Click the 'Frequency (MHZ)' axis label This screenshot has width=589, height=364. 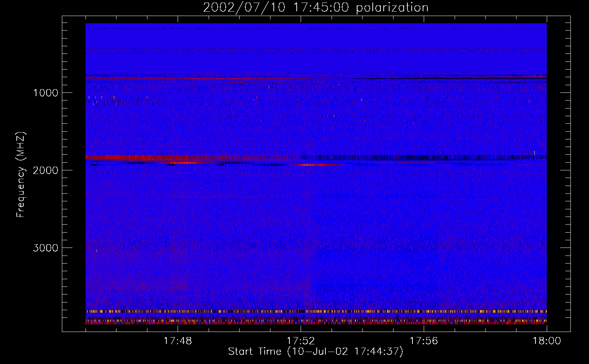[20, 175]
